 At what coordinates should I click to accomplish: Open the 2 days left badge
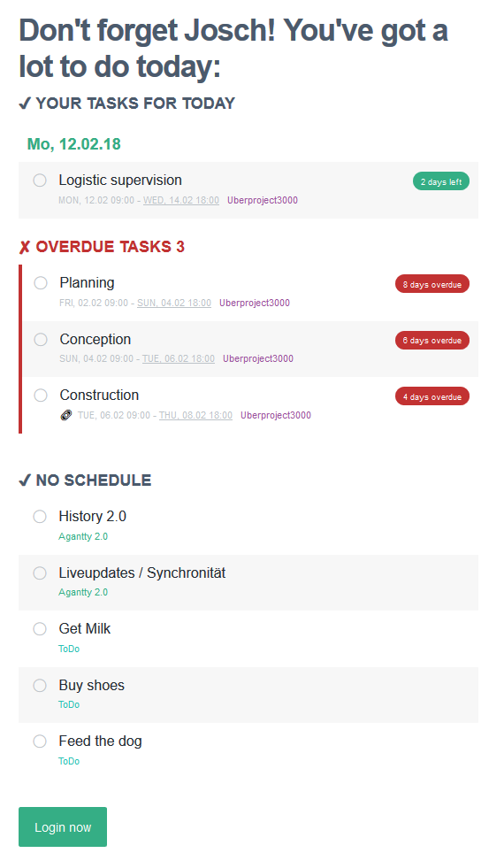[x=441, y=181]
